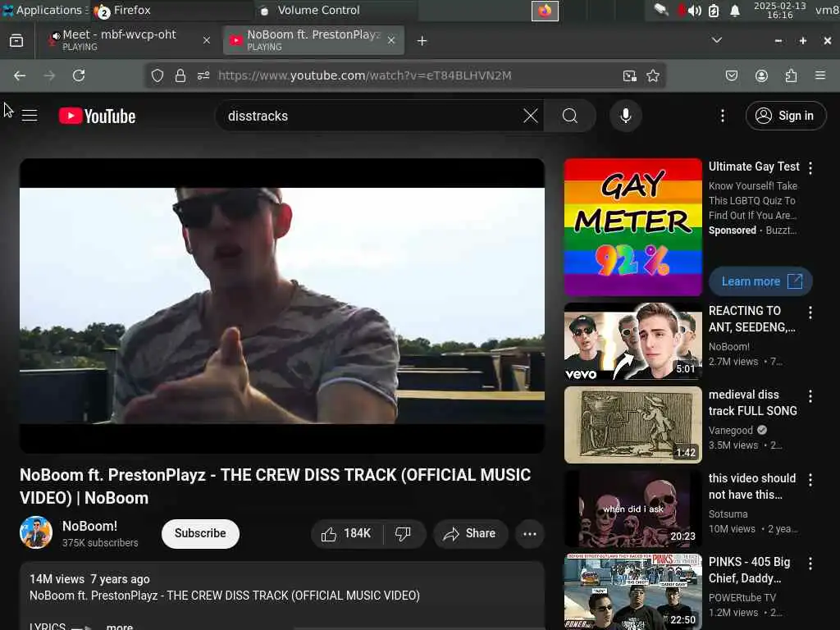Open the vevo reaction video thumbnail
This screenshot has height=630, width=840.
coord(632,341)
